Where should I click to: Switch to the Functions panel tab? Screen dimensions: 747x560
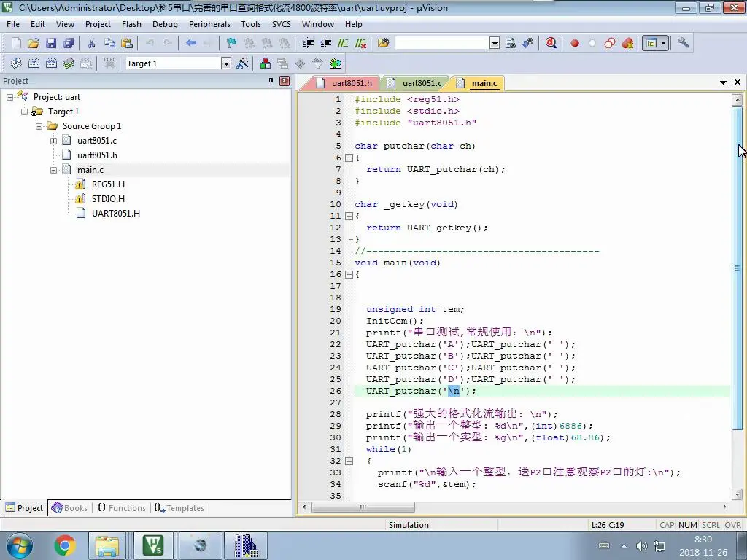click(122, 508)
